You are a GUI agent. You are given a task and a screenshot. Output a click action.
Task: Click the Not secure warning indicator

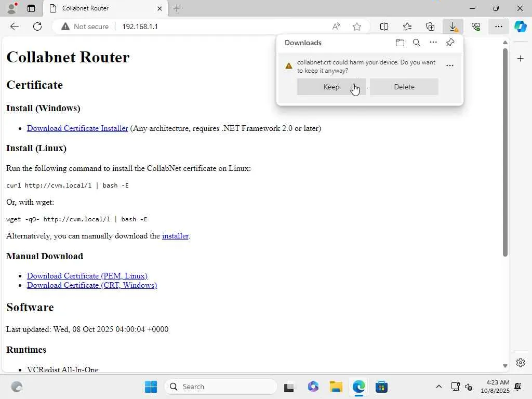coord(85,26)
